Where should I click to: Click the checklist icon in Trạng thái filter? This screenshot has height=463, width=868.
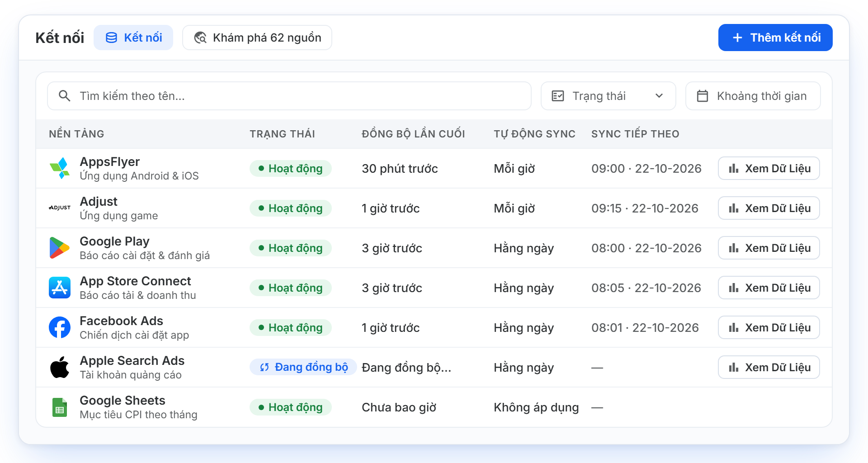pyautogui.click(x=558, y=96)
